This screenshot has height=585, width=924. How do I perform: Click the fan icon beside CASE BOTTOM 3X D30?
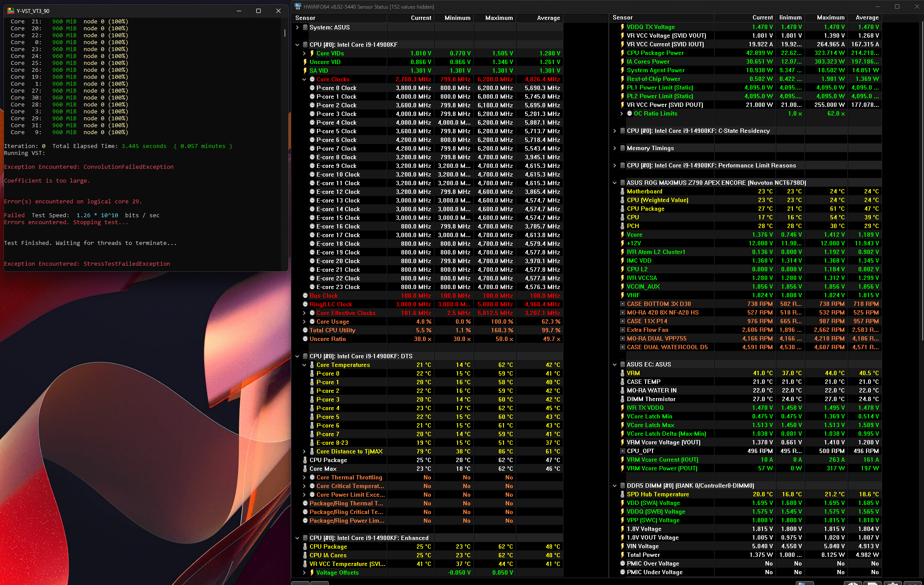point(622,304)
